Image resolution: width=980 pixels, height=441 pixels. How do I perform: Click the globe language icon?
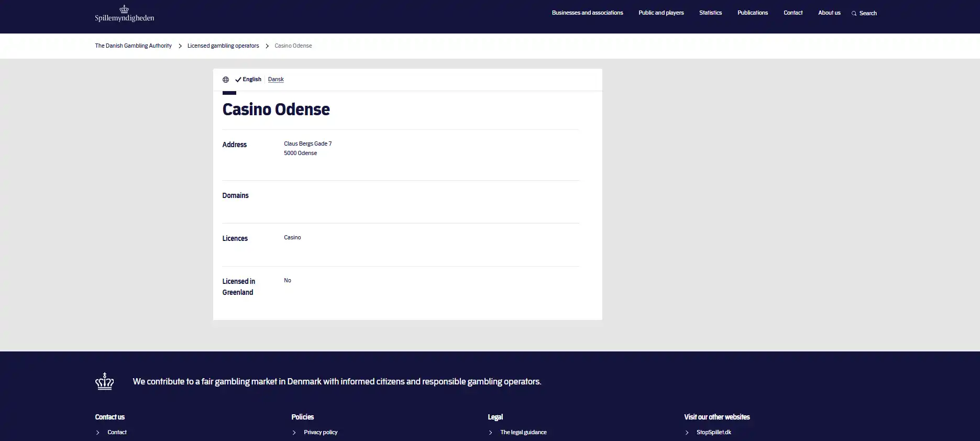(x=226, y=80)
